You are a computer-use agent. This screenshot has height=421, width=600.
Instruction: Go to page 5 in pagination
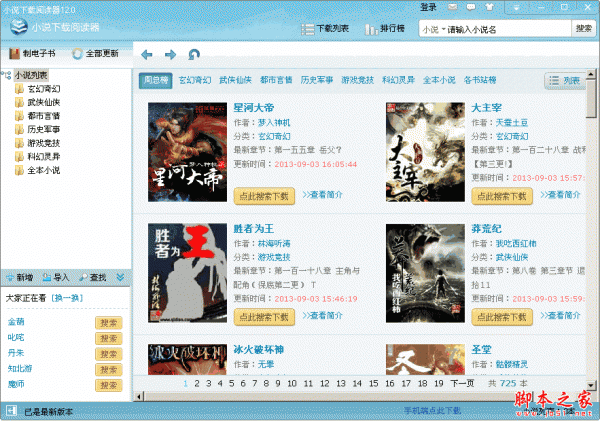point(232,383)
